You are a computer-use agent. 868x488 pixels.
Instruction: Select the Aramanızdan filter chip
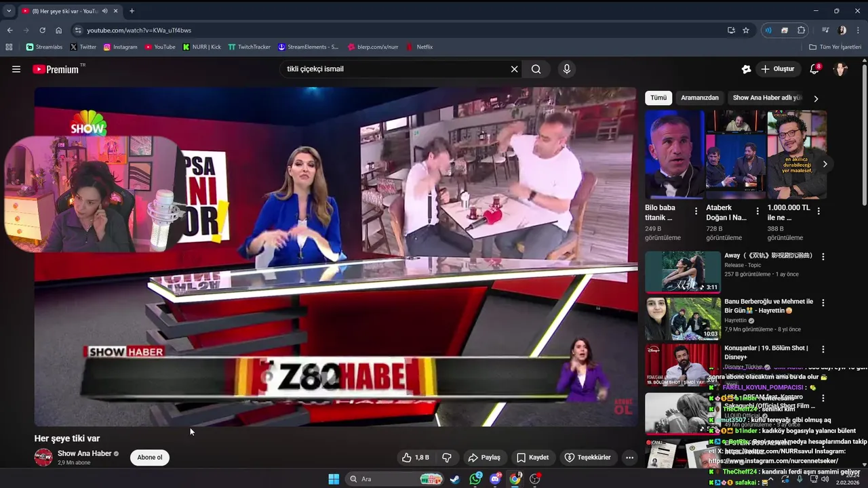(700, 98)
